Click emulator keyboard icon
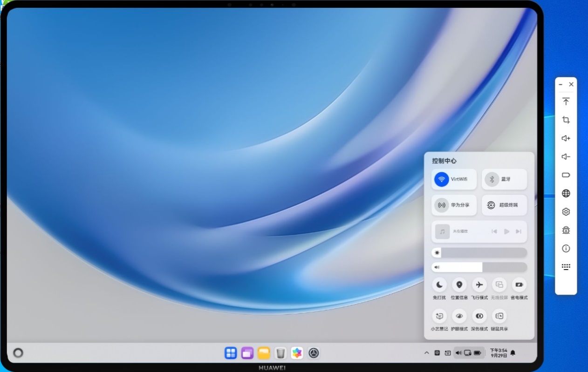Image resolution: width=588 pixels, height=372 pixels. click(x=566, y=267)
